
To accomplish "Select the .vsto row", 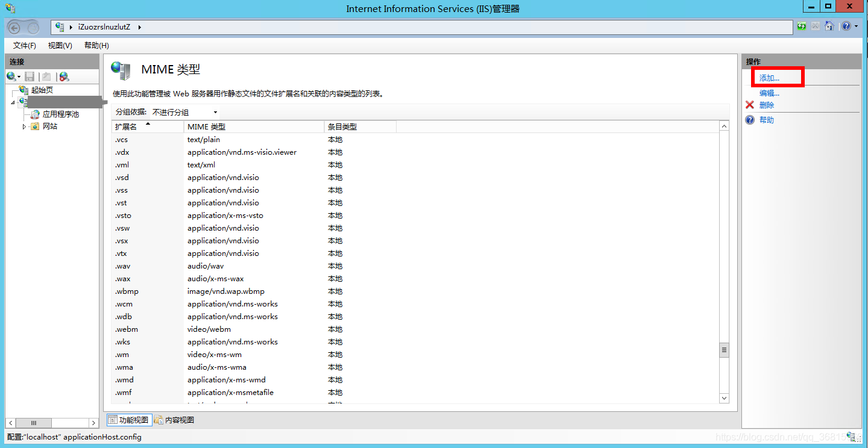I will click(415, 216).
